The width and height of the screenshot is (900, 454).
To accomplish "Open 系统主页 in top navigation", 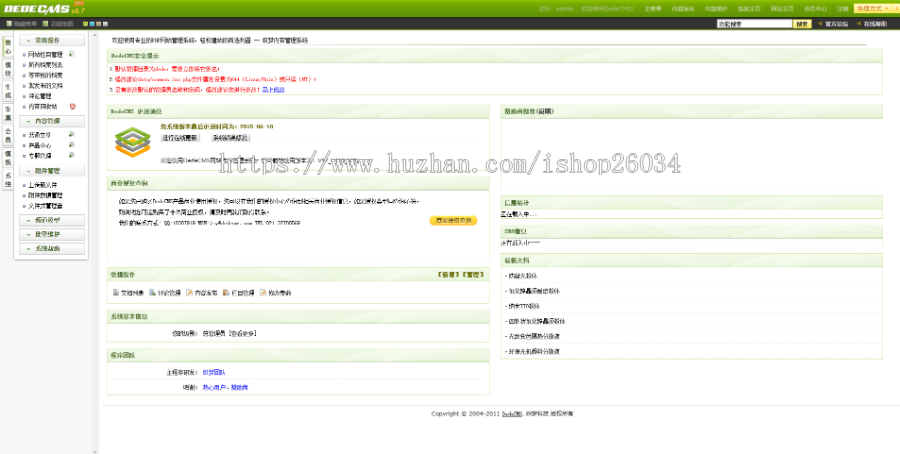I will coord(749,9).
